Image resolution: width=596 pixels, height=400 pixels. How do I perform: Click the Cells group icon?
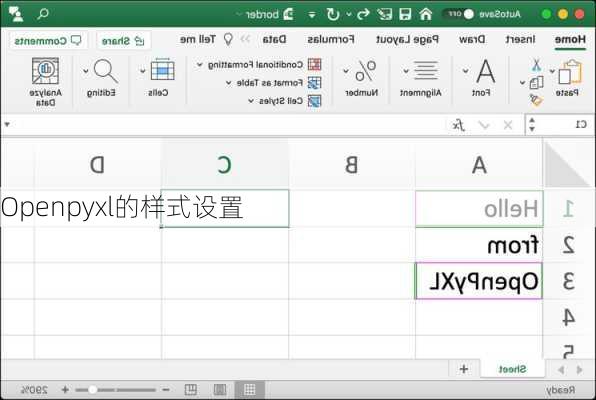[x=162, y=69]
